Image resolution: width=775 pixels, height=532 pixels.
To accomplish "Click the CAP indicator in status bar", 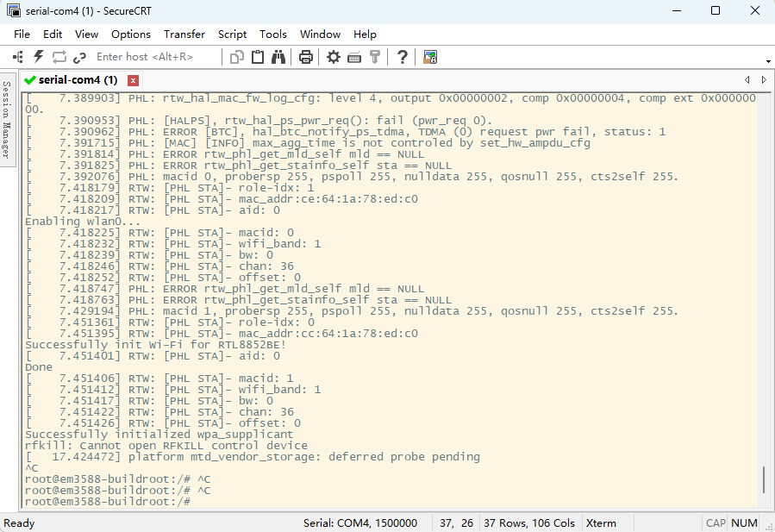I will pos(716,523).
